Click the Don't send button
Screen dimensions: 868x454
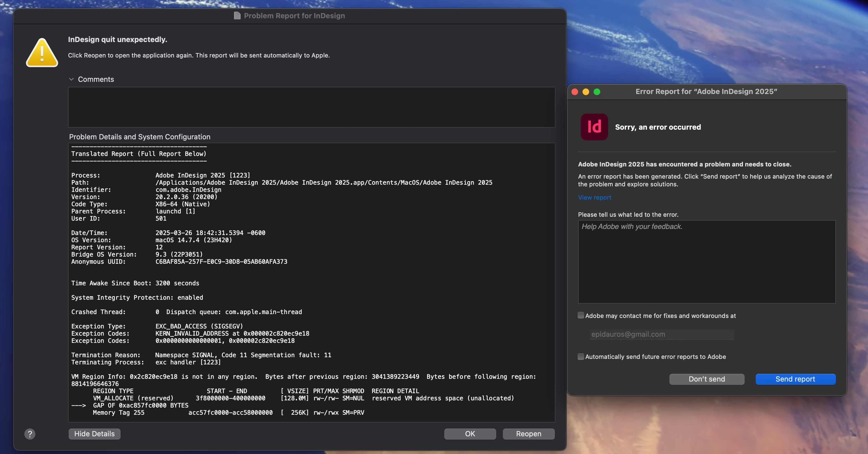tap(706, 379)
